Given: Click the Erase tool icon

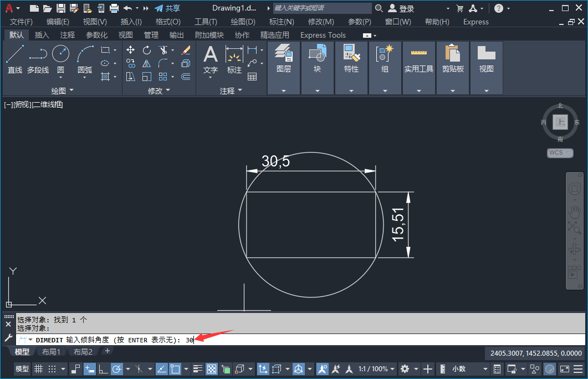Looking at the screenshot, I should click(186, 50).
